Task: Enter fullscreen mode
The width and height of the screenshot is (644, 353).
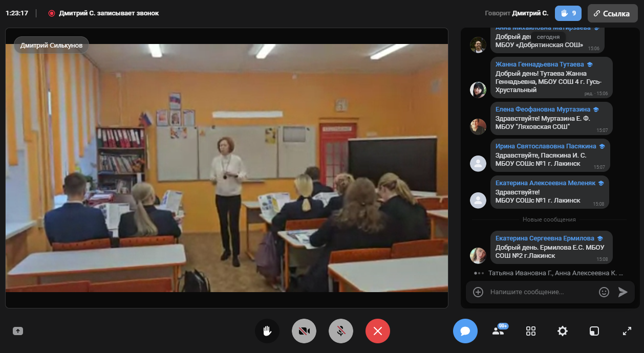Action: pyautogui.click(x=627, y=331)
